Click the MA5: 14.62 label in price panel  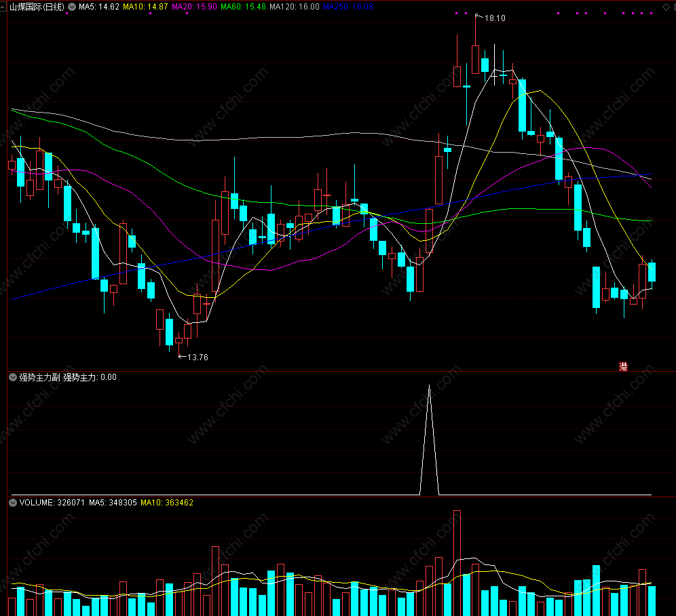point(98,7)
